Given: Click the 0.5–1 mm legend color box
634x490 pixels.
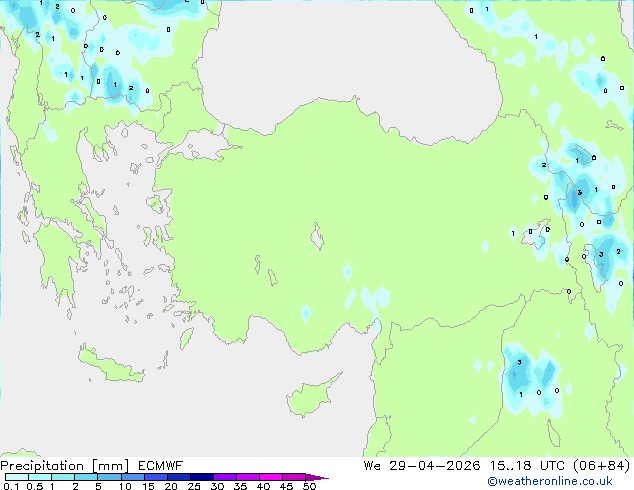Looking at the screenshot, I should coord(40,477).
